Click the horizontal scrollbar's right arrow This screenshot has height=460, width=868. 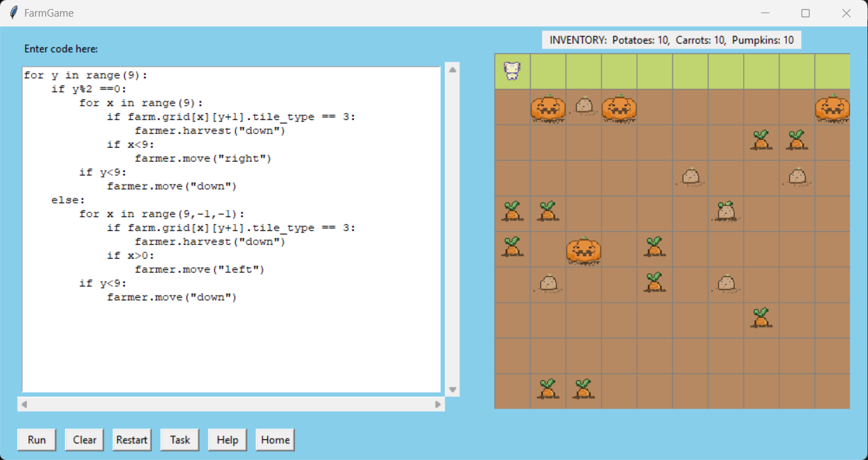pos(438,404)
